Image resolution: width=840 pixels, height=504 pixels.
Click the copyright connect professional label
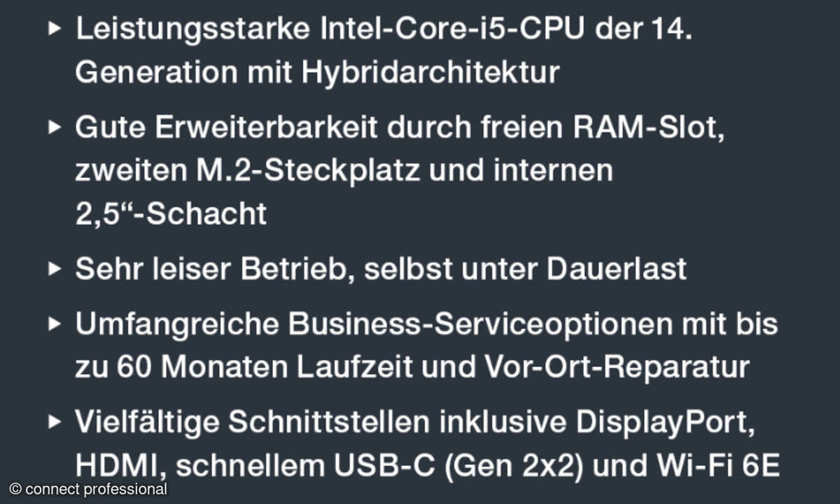tap(88, 489)
